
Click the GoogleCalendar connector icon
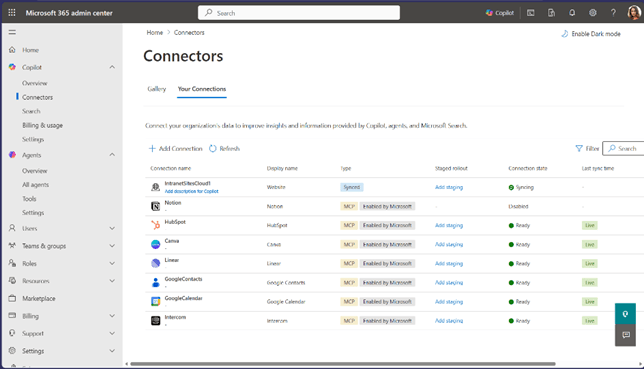(155, 302)
